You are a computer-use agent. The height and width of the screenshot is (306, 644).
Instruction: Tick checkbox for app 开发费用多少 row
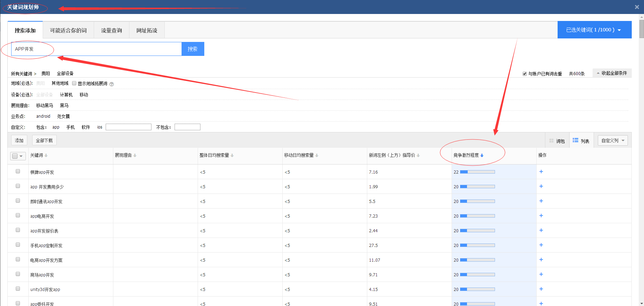click(x=18, y=186)
